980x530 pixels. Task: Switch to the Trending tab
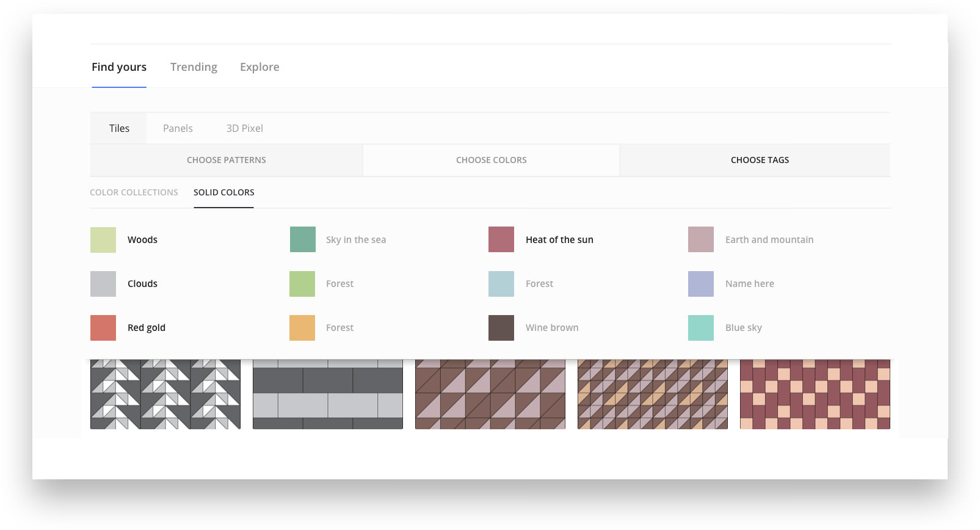[194, 67]
